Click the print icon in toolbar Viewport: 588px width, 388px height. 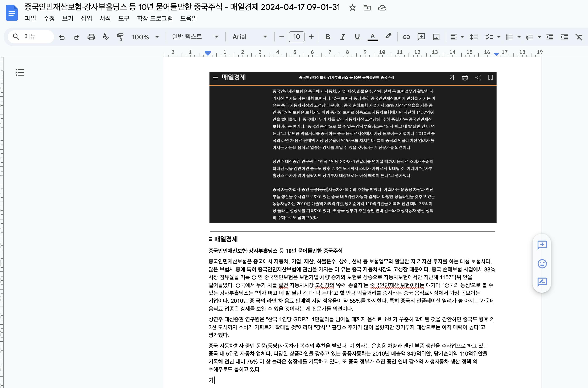[91, 37]
